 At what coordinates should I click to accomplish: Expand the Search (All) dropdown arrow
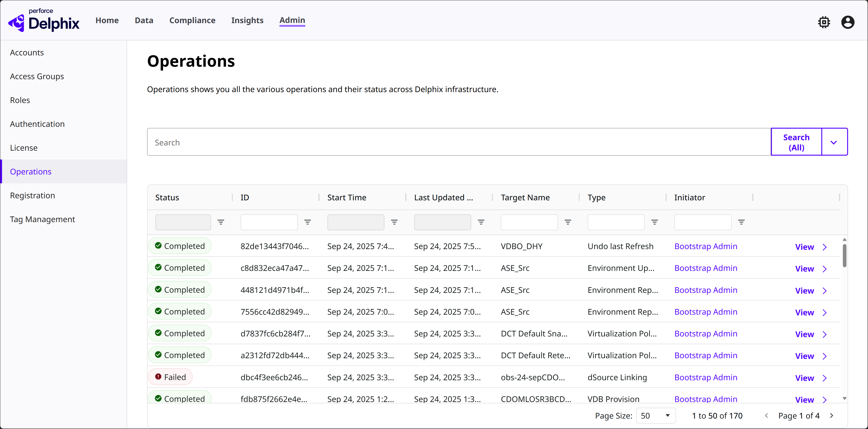coord(834,142)
